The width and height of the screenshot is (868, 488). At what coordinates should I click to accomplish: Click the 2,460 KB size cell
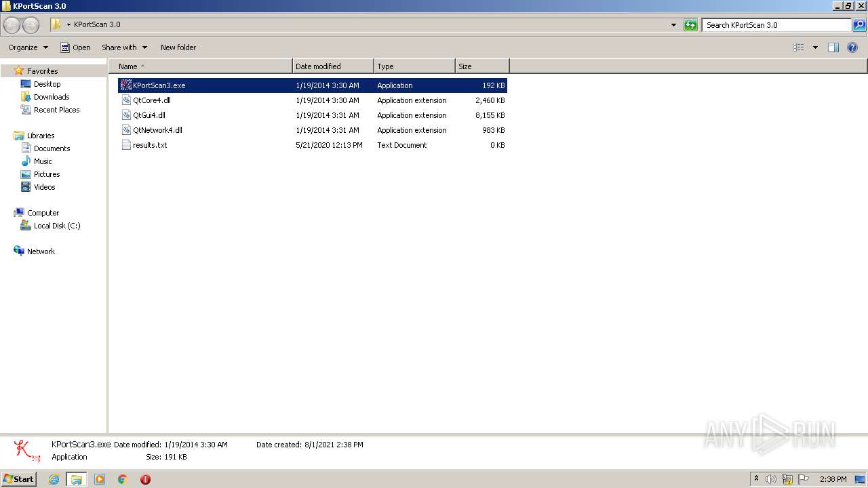(490, 100)
